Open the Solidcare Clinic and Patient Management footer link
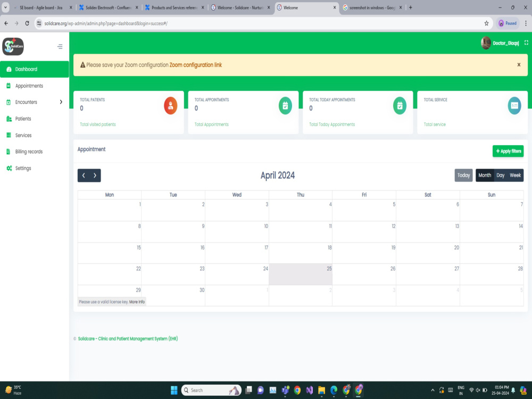The width and height of the screenshot is (532, 399). click(128, 338)
